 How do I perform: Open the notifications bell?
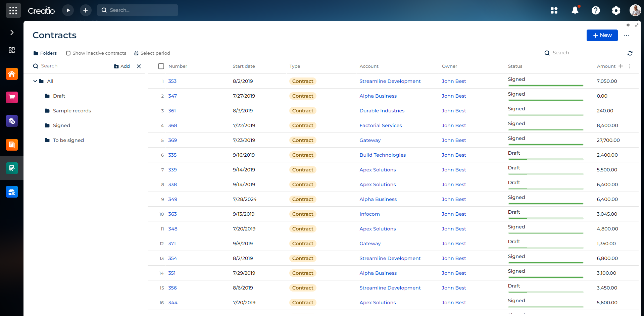(x=575, y=10)
